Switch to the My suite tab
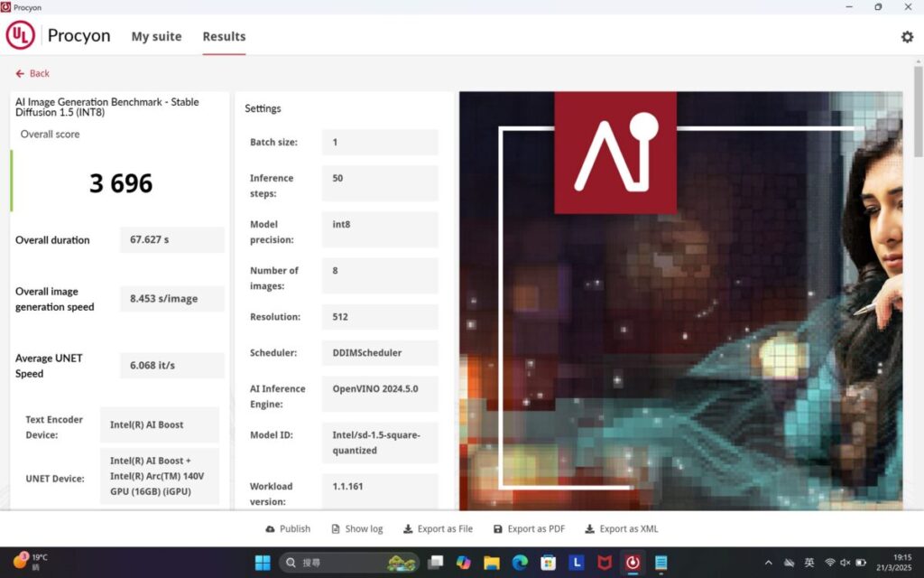 pyautogui.click(x=156, y=36)
